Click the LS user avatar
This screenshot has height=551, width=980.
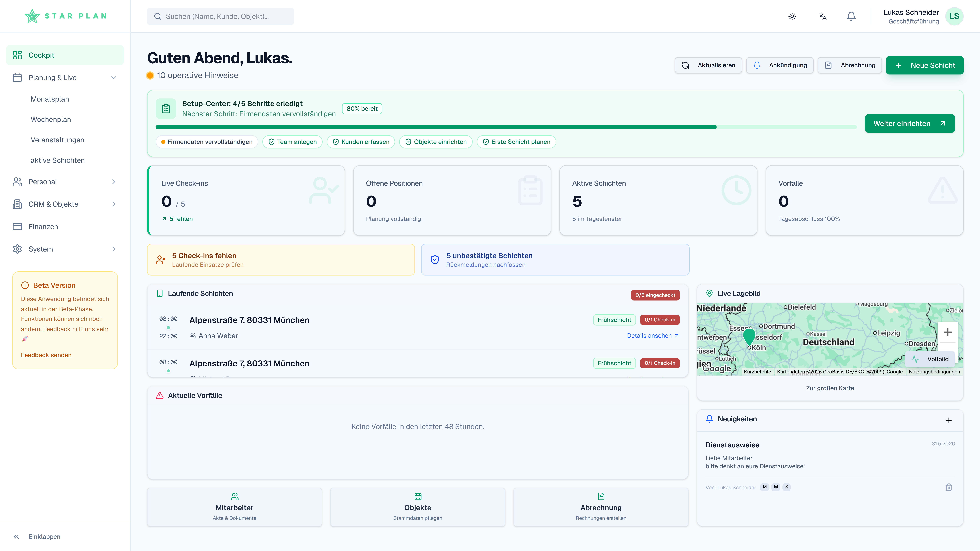(954, 16)
